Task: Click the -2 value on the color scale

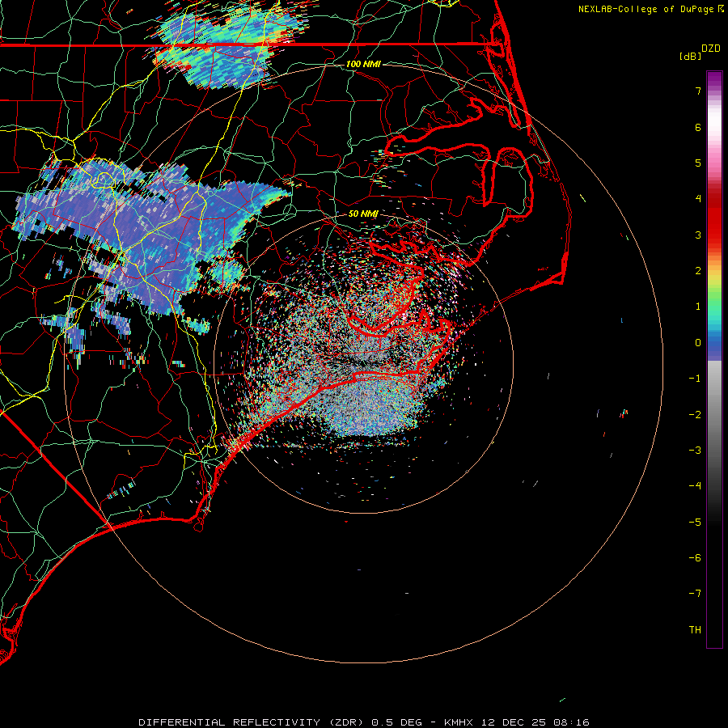Action: 695,415
